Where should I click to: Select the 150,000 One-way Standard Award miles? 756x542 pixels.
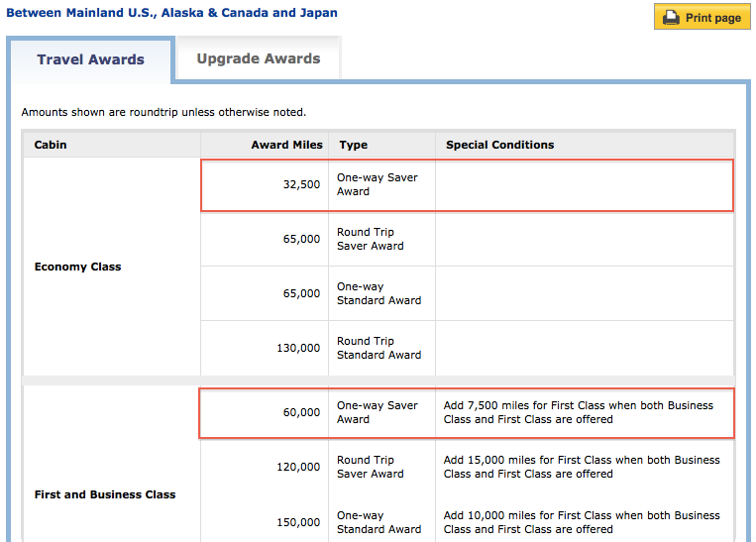pyautogui.click(x=298, y=522)
